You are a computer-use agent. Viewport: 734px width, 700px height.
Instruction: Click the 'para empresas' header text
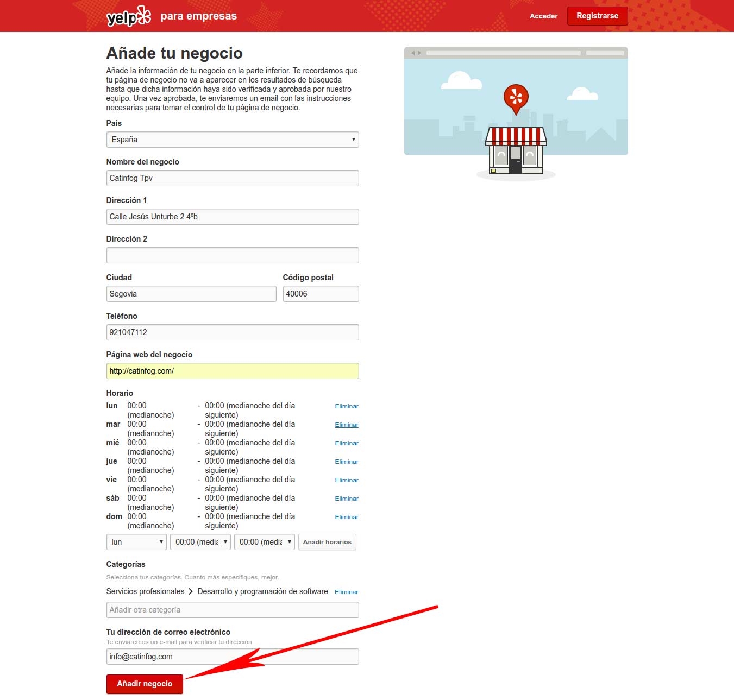pyautogui.click(x=199, y=16)
